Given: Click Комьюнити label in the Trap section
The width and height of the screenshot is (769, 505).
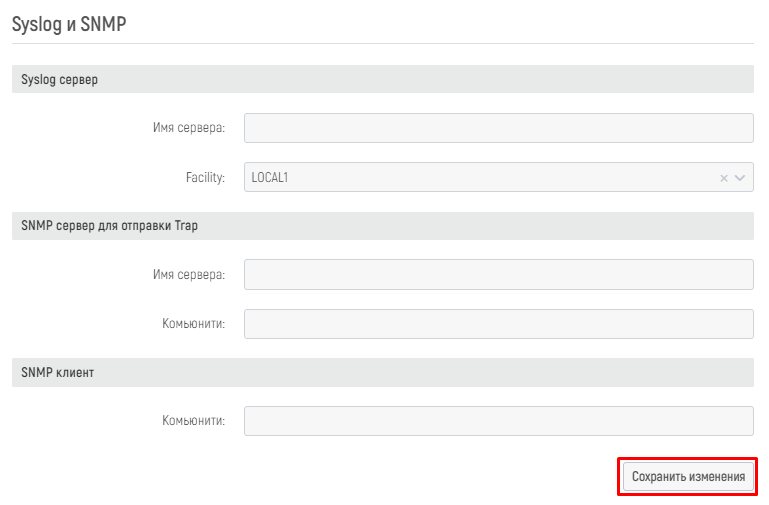Looking at the screenshot, I should click(194, 324).
